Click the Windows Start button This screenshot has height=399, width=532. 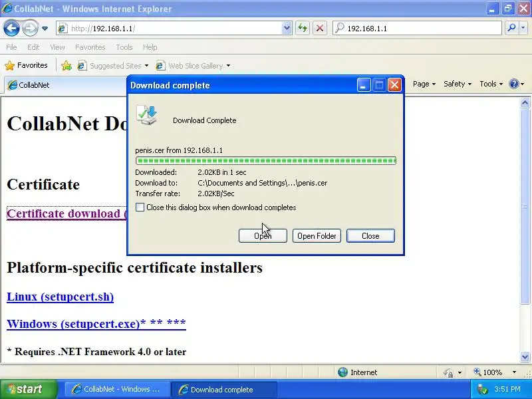[x=29, y=389]
